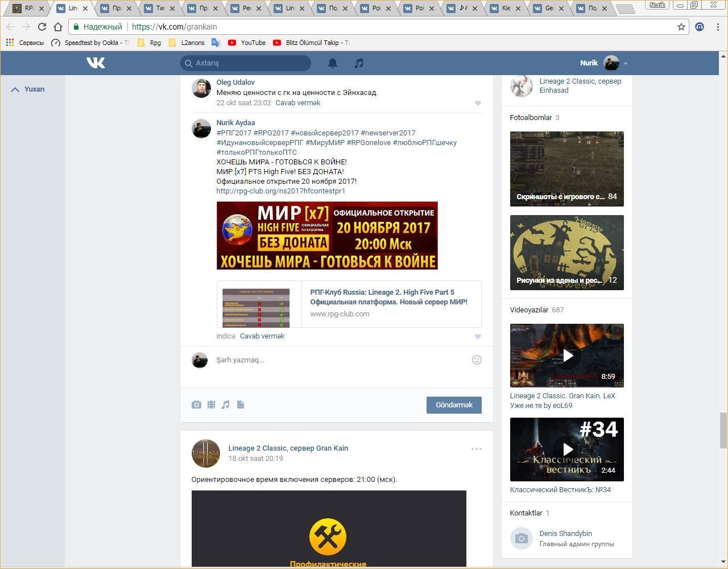Click post date 18 okt saat 20:19
728x569 pixels.
pyautogui.click(x=255, y=459)
